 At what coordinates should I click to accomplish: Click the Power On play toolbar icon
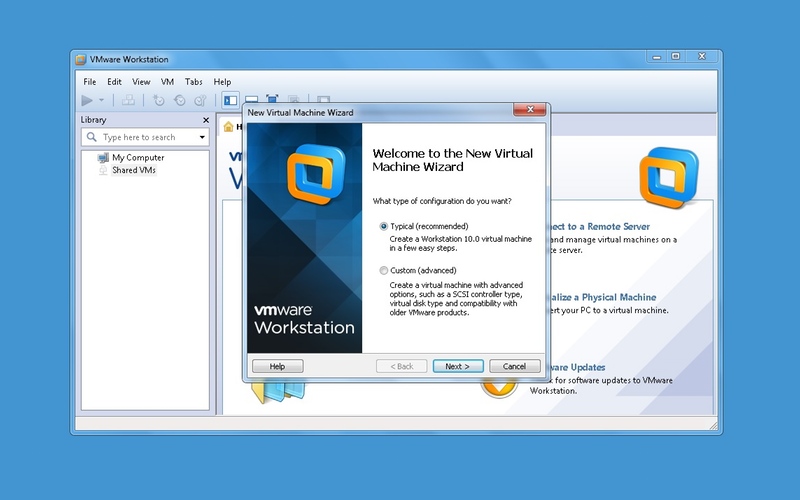pyautogui.click(x=87, y=101)
